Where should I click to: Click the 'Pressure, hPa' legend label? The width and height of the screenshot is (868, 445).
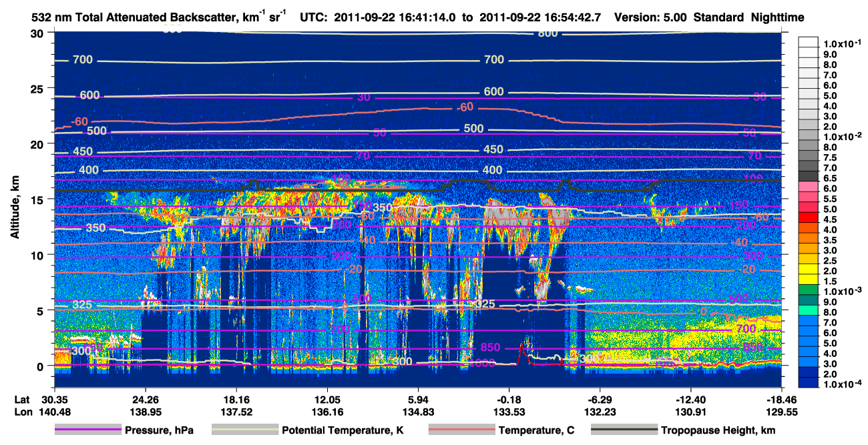pos(160,430)
